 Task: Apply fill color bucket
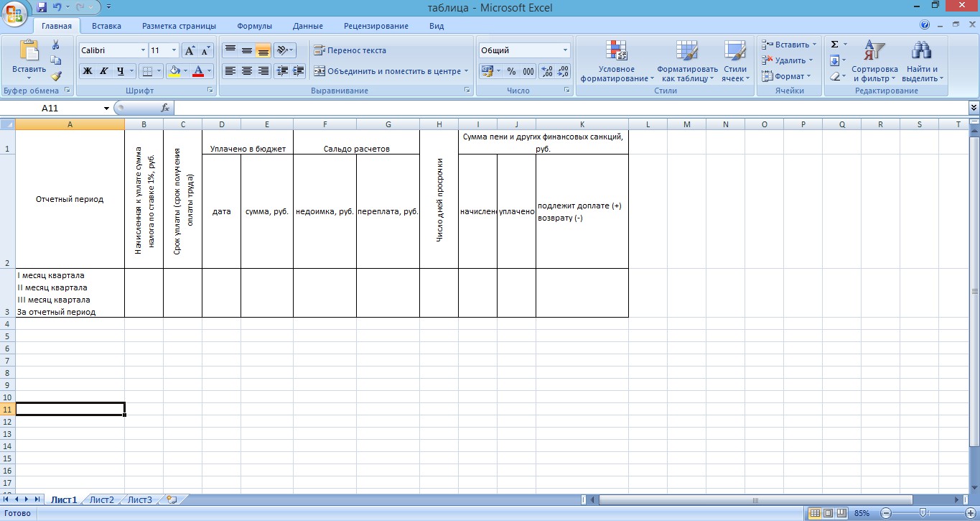tap(174, 71)
